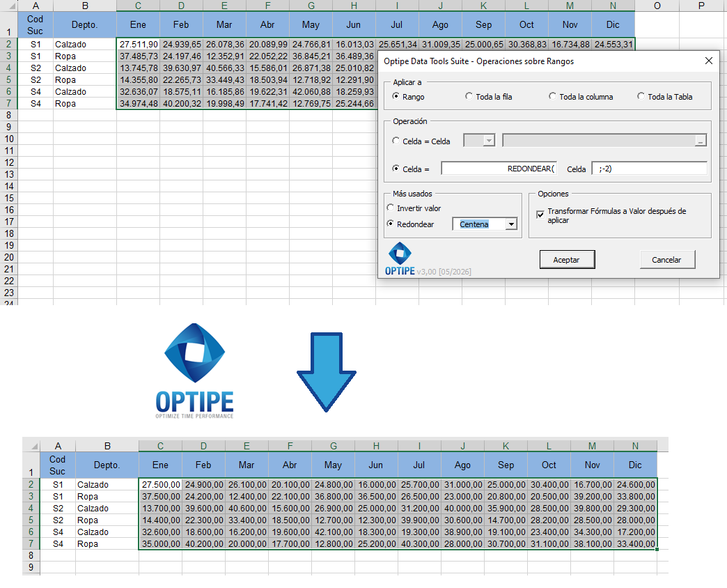
Task: Click the Cancelar button
Action: pyautogui.click(x=667, y=260)
